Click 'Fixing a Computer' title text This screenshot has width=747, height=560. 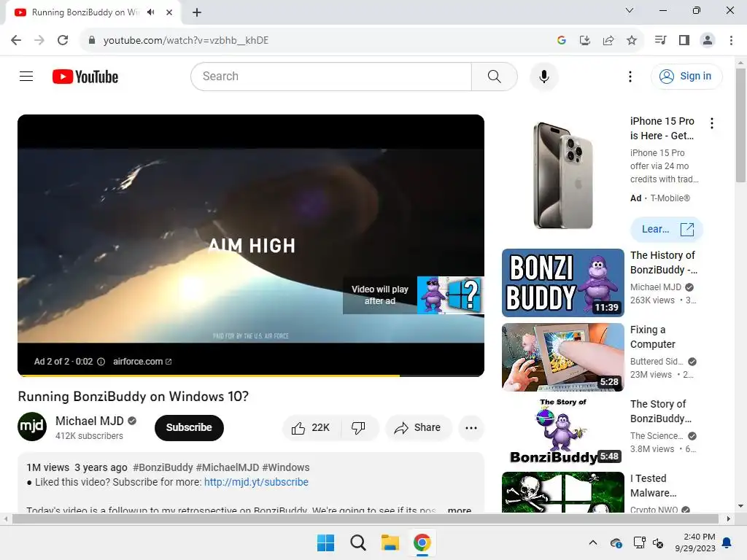click(653, 337)
